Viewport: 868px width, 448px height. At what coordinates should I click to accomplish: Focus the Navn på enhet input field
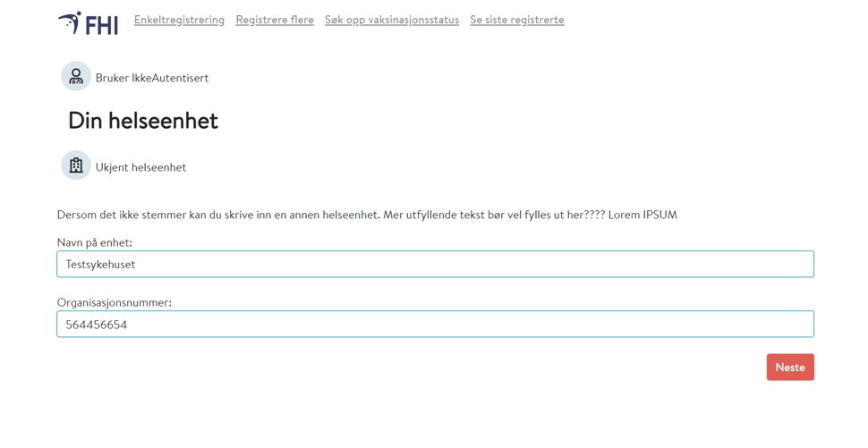pyautogui.click(x=435, y=264)
